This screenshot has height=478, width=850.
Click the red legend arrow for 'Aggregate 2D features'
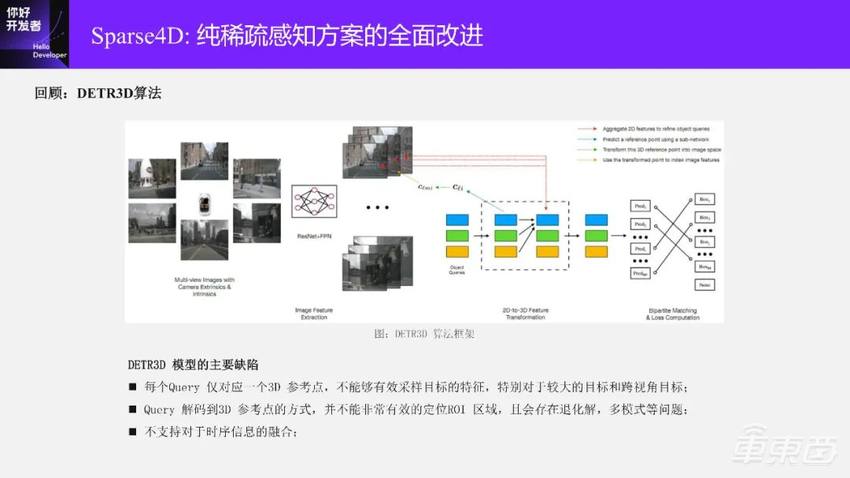click(x=587, y=130)
